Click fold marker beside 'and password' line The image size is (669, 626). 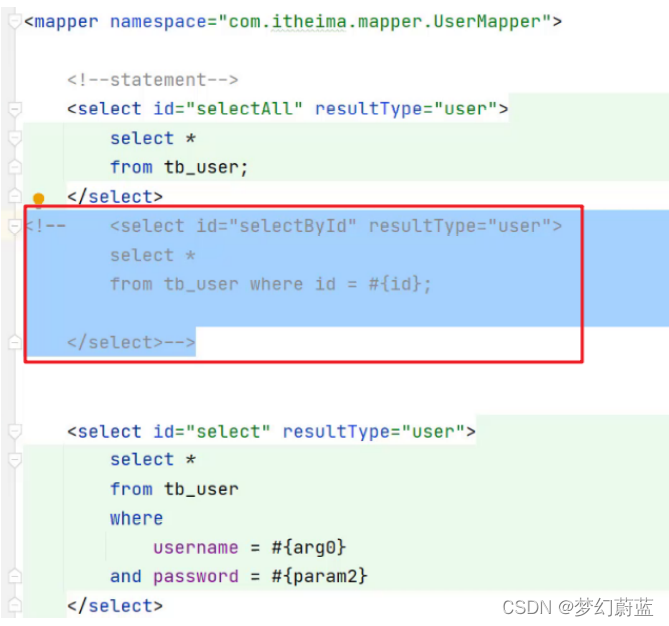pyautogui.click(x=15, y=576)
